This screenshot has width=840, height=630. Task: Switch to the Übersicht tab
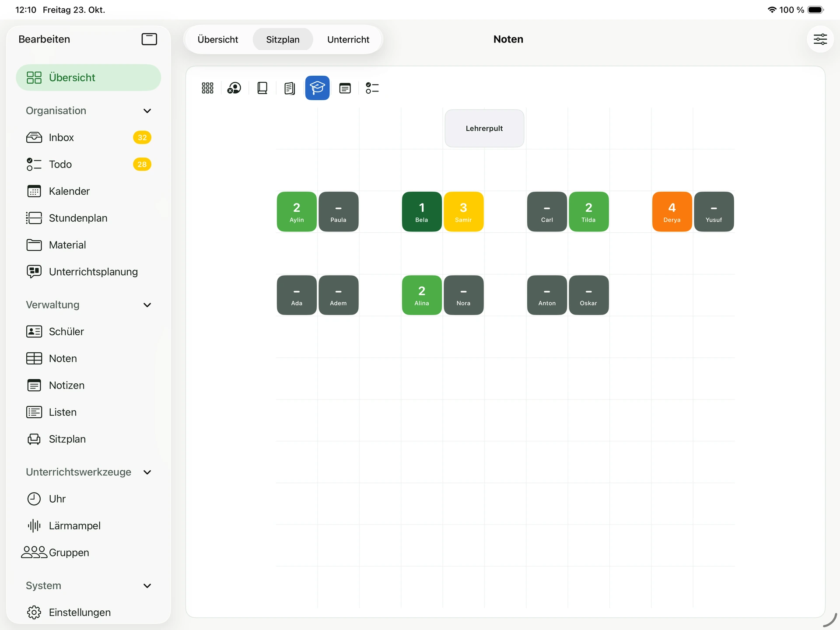click(x=218, y=39)
